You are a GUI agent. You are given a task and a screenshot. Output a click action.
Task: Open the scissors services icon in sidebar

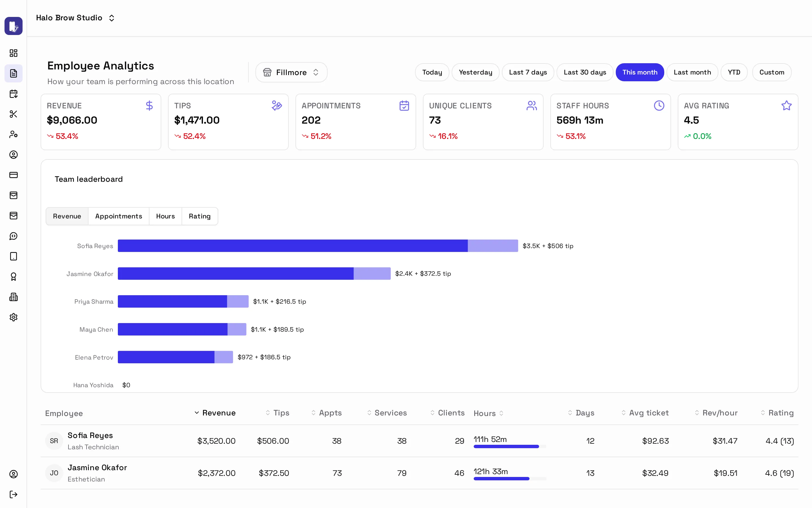tap(14, 114)
